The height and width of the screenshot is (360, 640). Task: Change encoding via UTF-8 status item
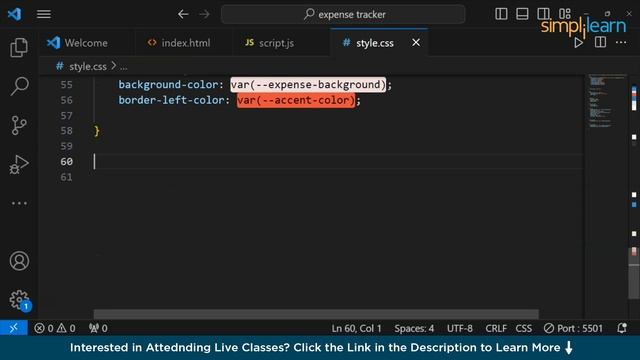[x=460, y=328]
